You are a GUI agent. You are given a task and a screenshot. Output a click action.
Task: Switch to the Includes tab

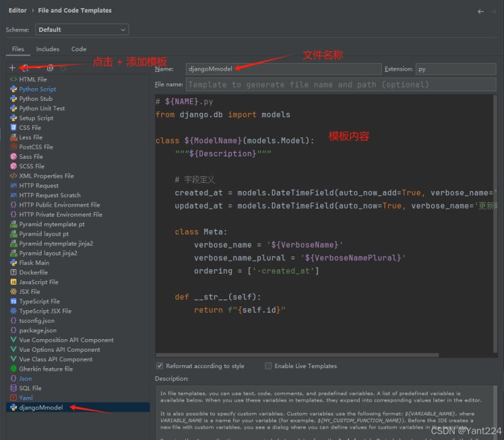tap(48, 49)
